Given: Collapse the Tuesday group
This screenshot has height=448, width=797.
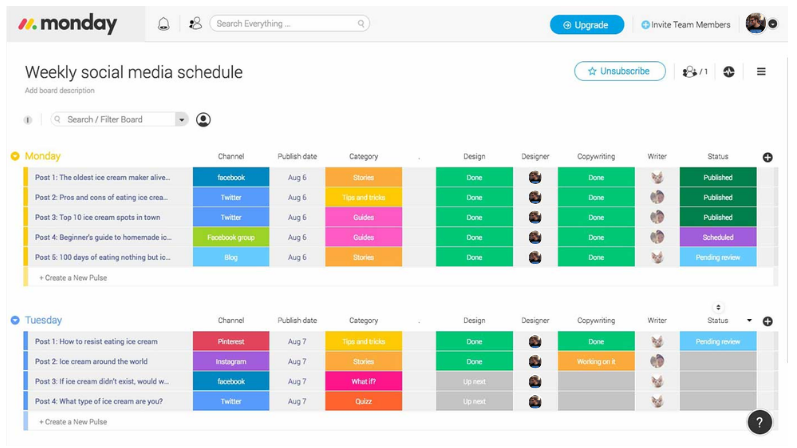Looking at the screenshot, I should [x=15, y=320].
